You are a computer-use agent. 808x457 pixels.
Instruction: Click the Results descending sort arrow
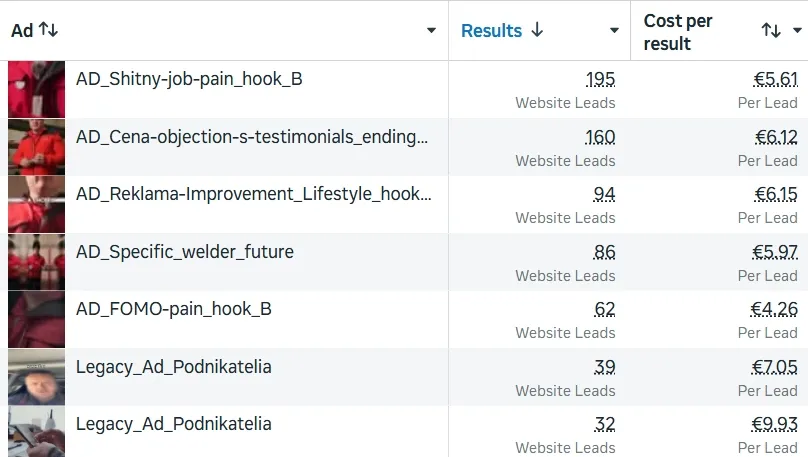(537, 30)
